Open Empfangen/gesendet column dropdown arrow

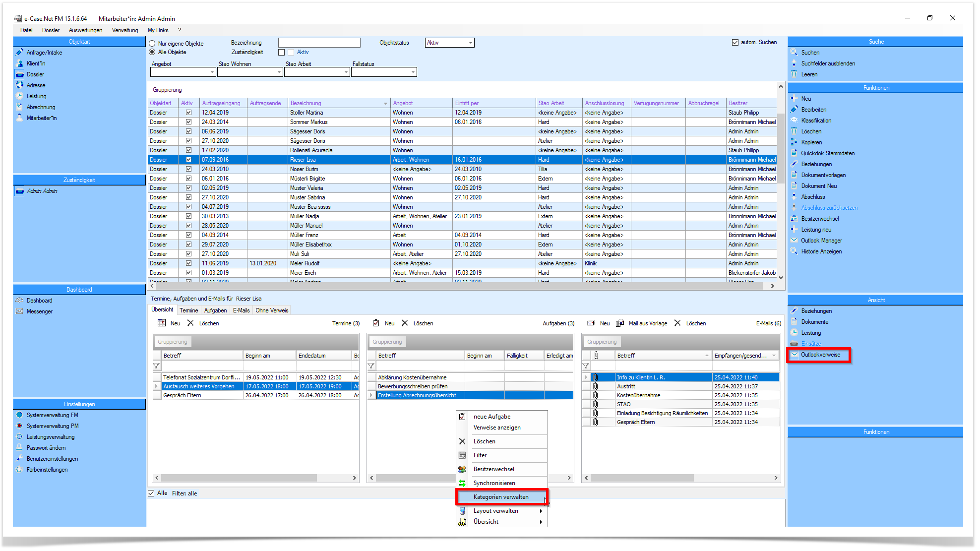(774, 356)
